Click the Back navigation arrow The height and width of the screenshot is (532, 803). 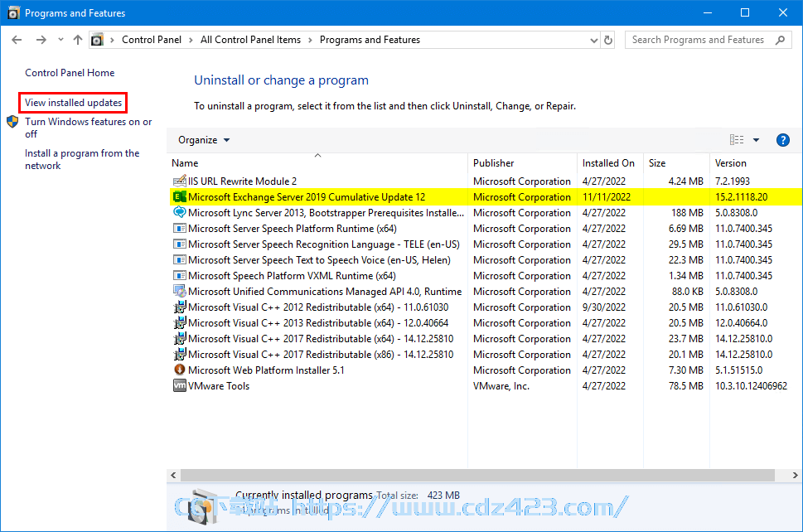pyautogui.click(x=17, y=40)
